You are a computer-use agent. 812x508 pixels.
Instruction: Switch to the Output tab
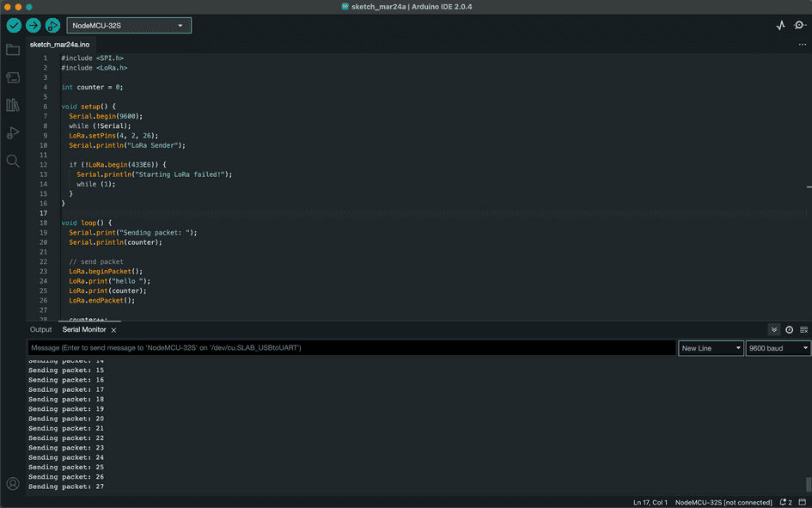[x=41, y=330]
